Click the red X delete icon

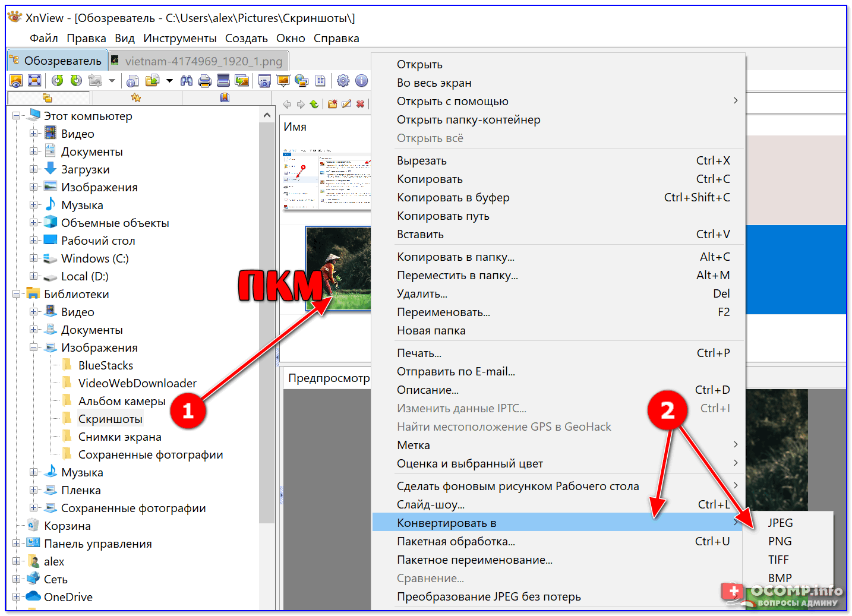(x=360, y=104)
